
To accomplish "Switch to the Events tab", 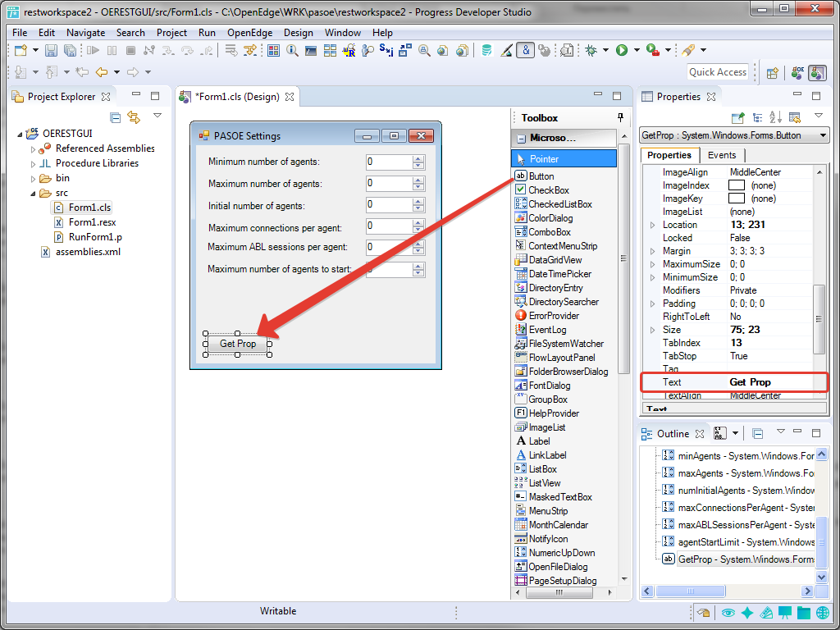I will (722, 155).
